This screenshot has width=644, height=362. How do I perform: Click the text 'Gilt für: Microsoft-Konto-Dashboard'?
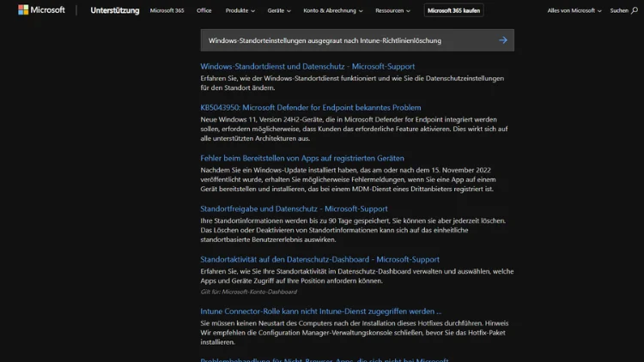point(248,292)
